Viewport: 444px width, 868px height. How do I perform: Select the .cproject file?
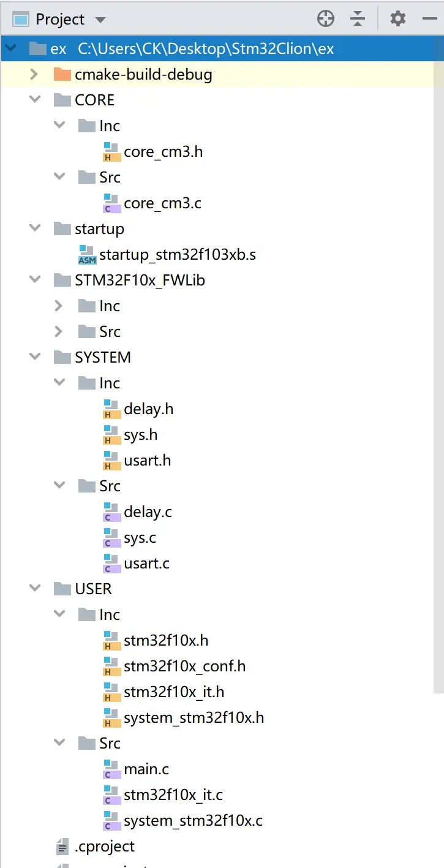(95, 846)
